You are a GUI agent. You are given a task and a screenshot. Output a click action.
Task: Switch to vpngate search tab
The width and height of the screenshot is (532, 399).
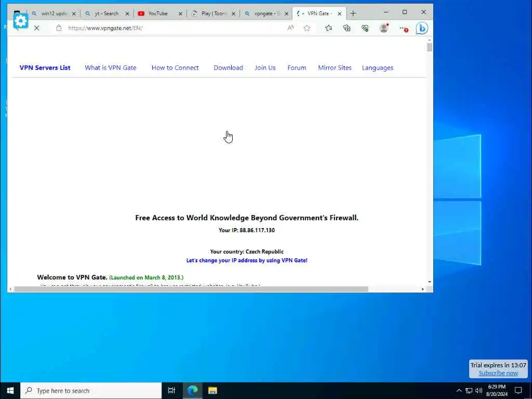(x=267, y=14)
